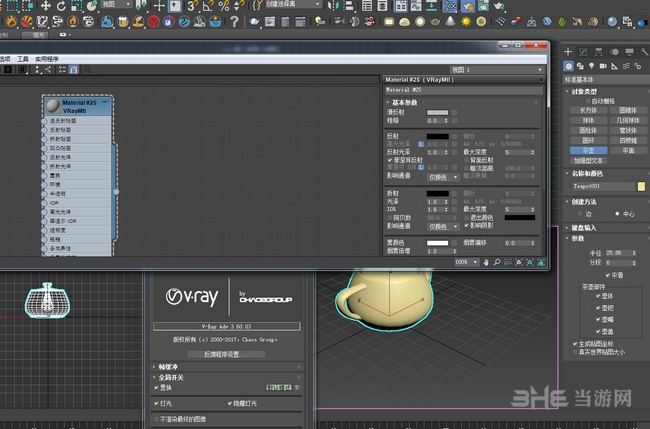Collapse the 基本参数 rollout
This screenshot has height=429, width=650.
[x=388, y=102]
